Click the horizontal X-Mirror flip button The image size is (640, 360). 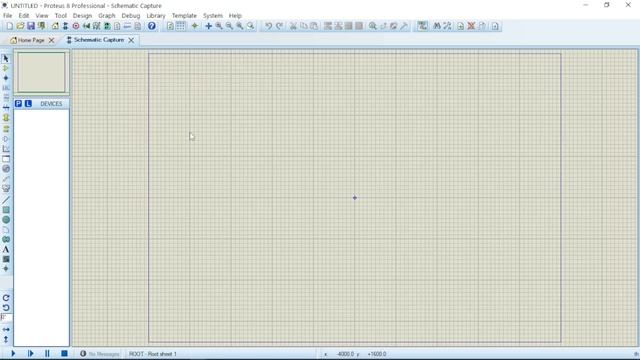click(6, 329)
